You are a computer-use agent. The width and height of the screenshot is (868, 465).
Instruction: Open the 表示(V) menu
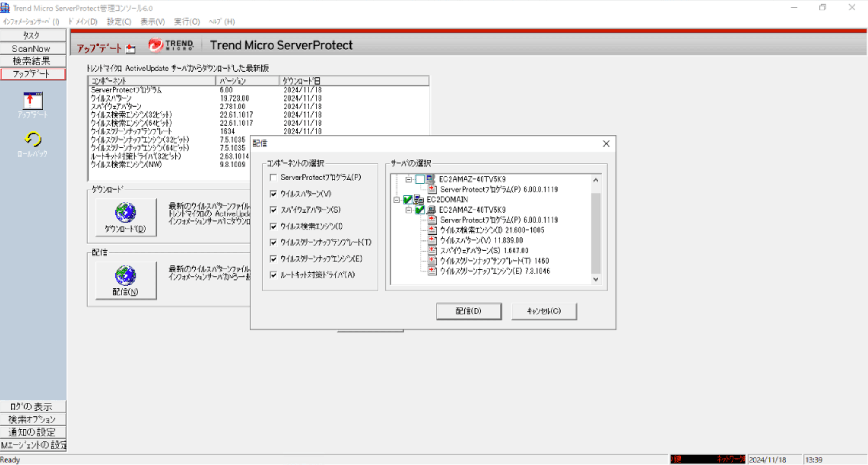click(x=153, y=22)
